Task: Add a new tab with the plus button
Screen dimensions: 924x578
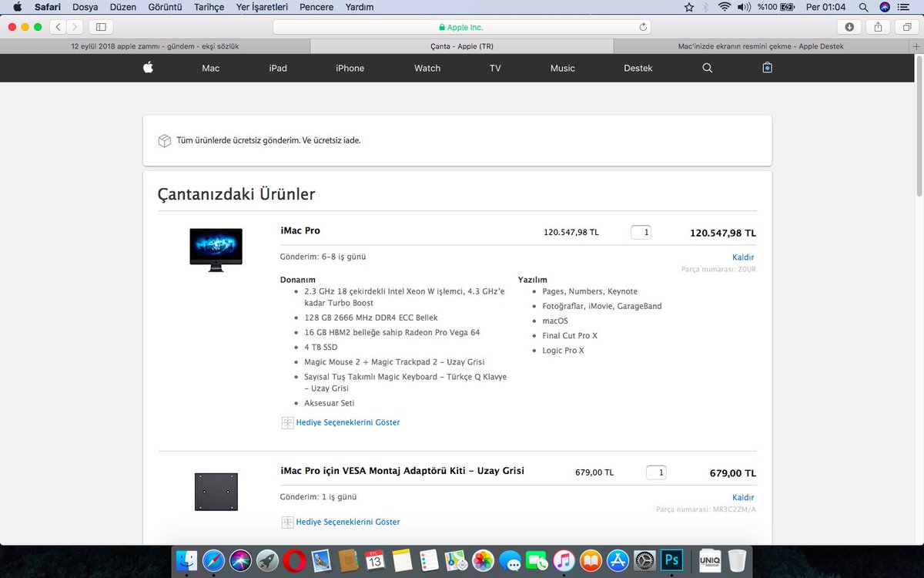Action: tap(916, 46)
